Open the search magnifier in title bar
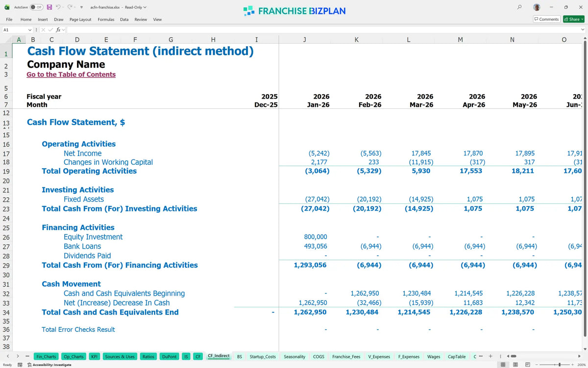Image resolution: width=588 pixels, height=368 pixels. coord(519,7)
